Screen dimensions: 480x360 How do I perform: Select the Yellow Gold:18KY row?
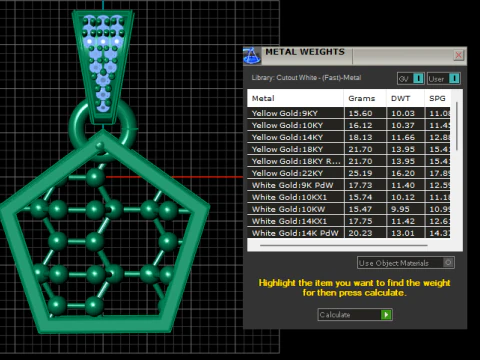[349, 149]
